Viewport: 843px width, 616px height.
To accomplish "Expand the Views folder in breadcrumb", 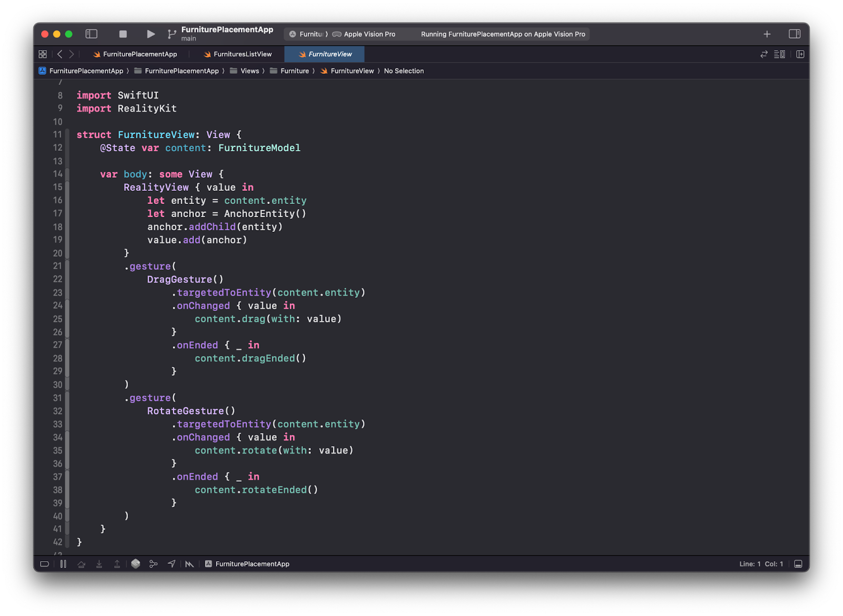I will tap(249, 71).
